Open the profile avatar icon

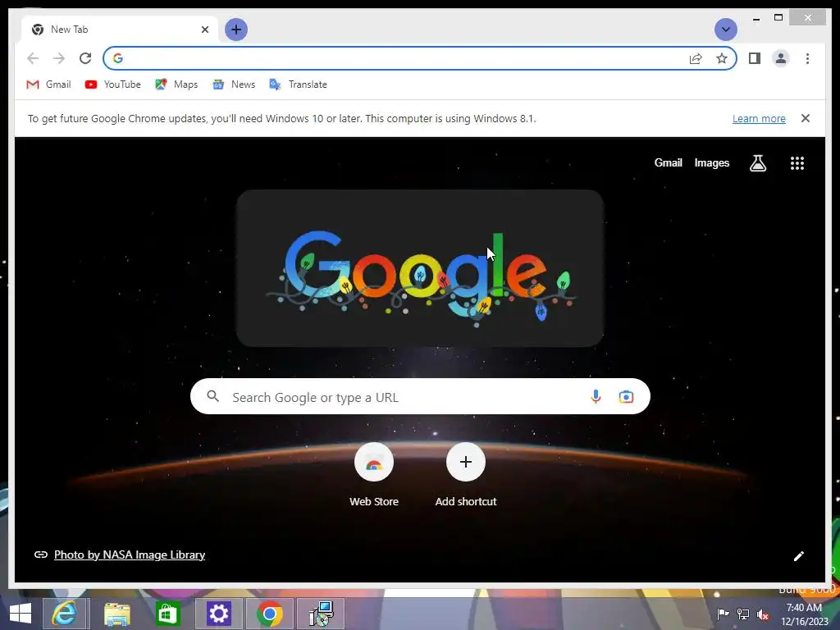pos(781,58)
